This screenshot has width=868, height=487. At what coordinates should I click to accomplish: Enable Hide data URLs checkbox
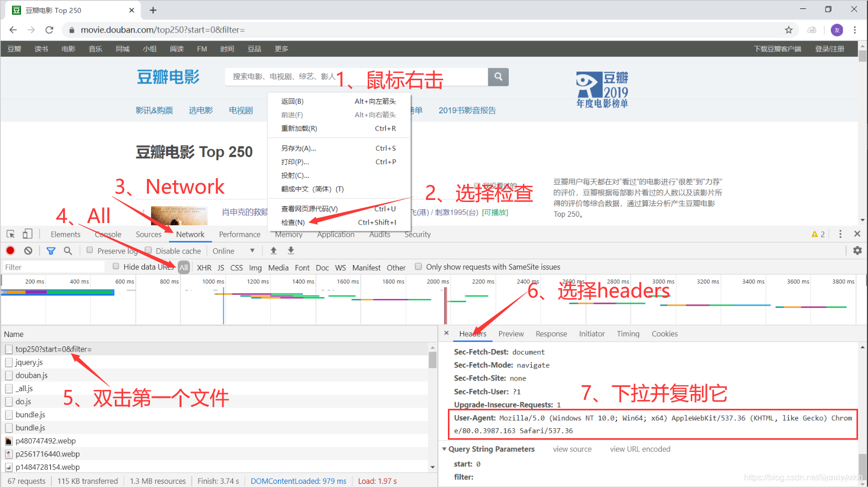(x=116, y=267)
